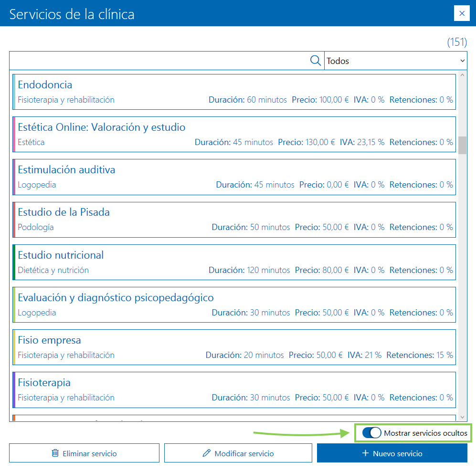Click the plus icon in Nuevo servicio

[365, 453]
